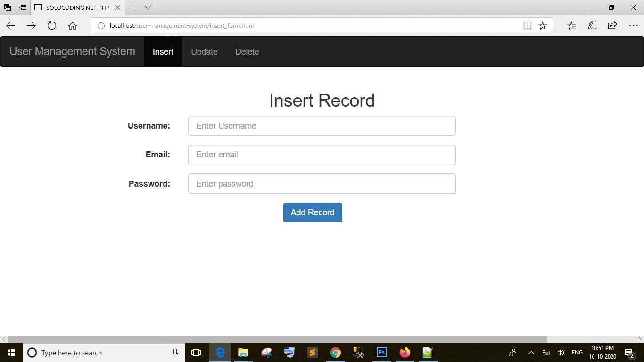Click the Type here to search box
The width and height of the screenshot is (644, 362).
click(x=104, y=353)
